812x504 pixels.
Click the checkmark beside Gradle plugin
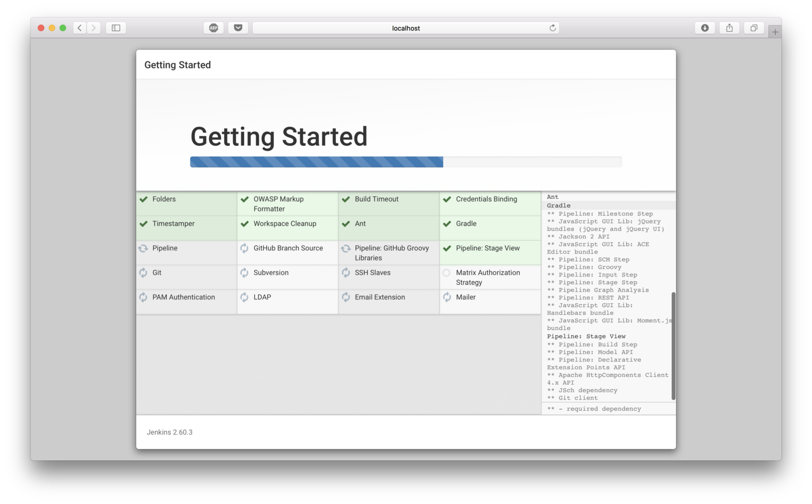[x=447, y=224]
